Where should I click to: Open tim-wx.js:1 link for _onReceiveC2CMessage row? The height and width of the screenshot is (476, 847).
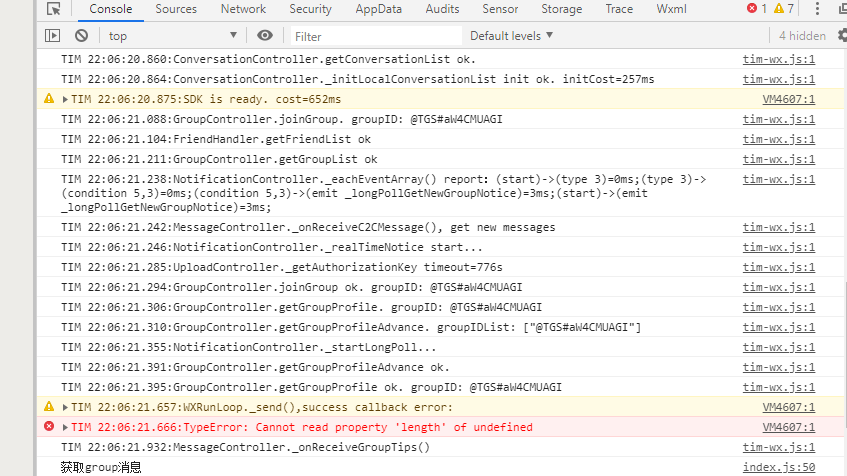(x=778, y=227)
